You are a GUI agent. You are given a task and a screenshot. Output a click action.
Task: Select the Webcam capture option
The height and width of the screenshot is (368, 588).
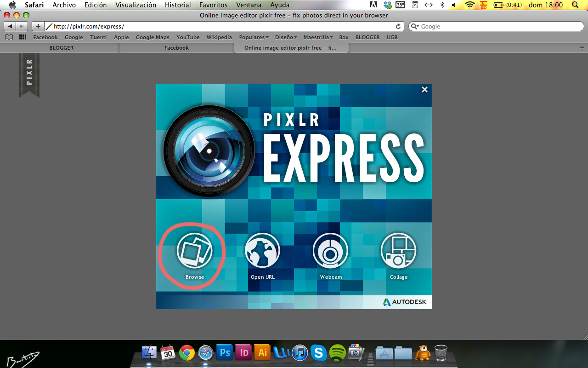pyautogui.click(x=330, y=251)
